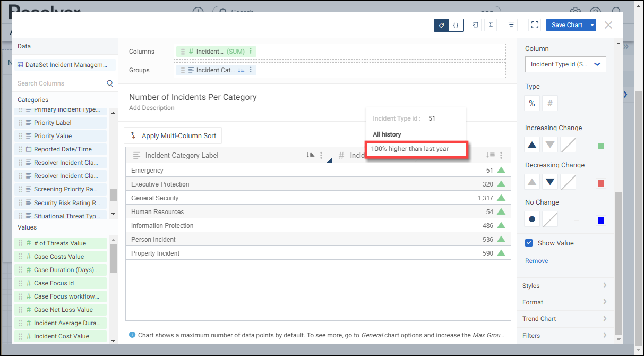Click the Save Chart button
644x356 pixels.
(x=566, y=25)
